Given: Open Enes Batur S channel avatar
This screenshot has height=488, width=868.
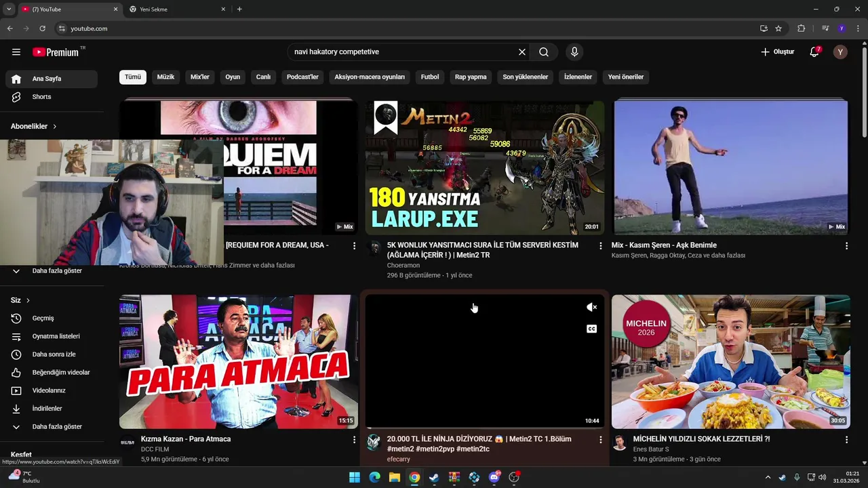Looking at the screenshot, I should (620, 443).
